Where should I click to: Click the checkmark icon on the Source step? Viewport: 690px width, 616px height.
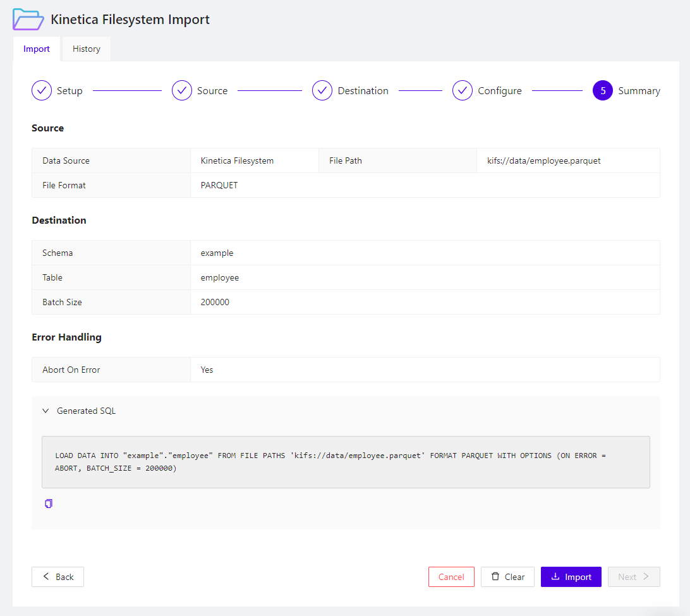click(181, 90)
